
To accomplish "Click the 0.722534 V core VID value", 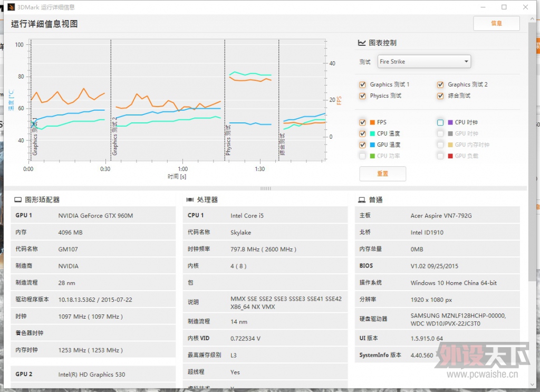I will click(245, 339).
